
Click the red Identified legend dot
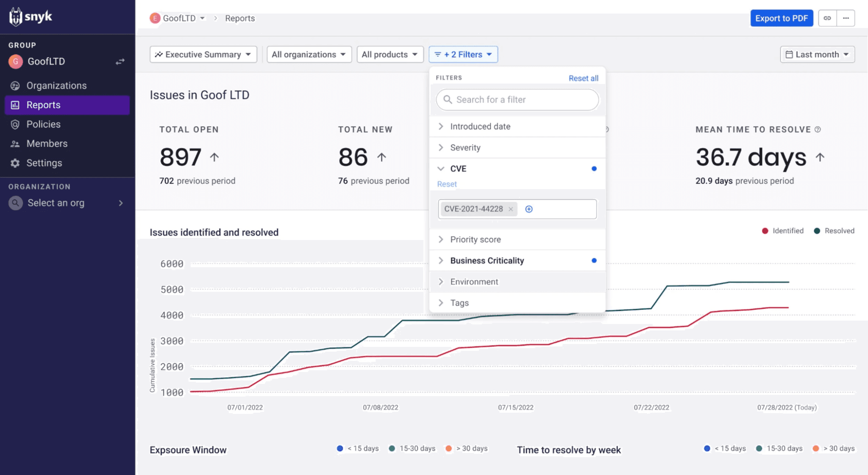pos(765,231)
